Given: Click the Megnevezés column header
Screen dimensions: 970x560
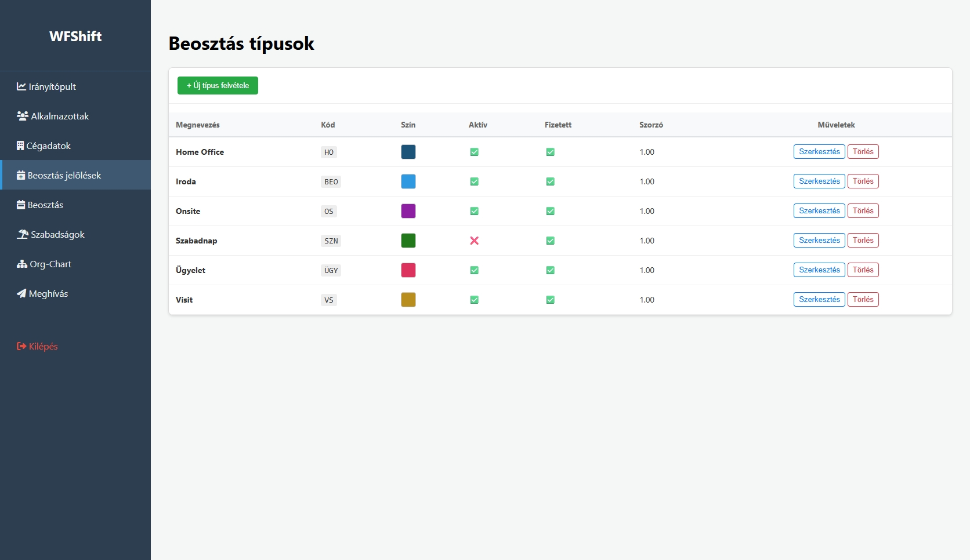Looking at the screenshot, I should (x=198, y=125).
